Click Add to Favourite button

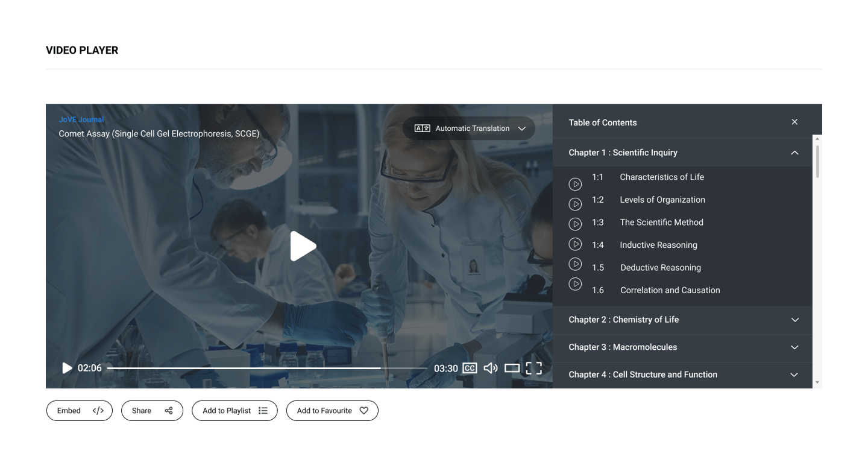[332, 411]
